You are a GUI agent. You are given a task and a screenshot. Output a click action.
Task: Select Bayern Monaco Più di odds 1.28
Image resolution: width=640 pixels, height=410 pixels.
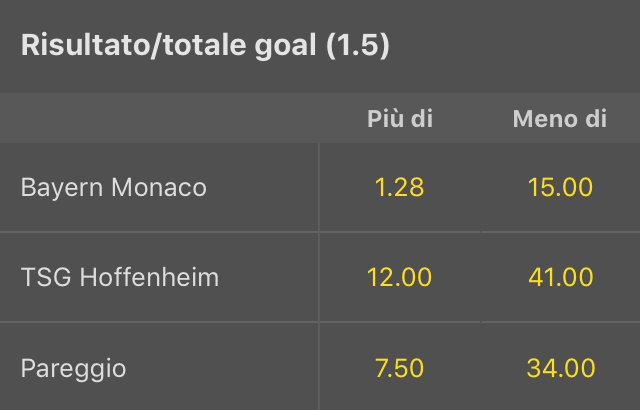coord(399,187)
